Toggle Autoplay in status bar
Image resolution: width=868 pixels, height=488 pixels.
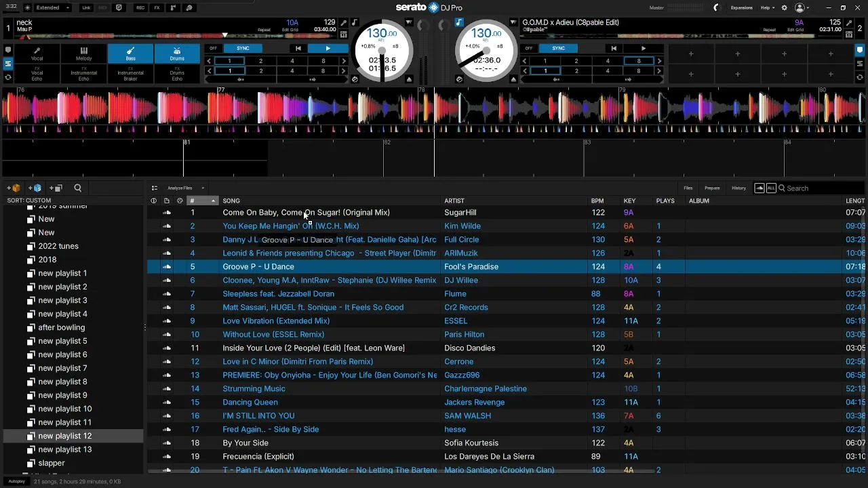click(x=17, y=481)
